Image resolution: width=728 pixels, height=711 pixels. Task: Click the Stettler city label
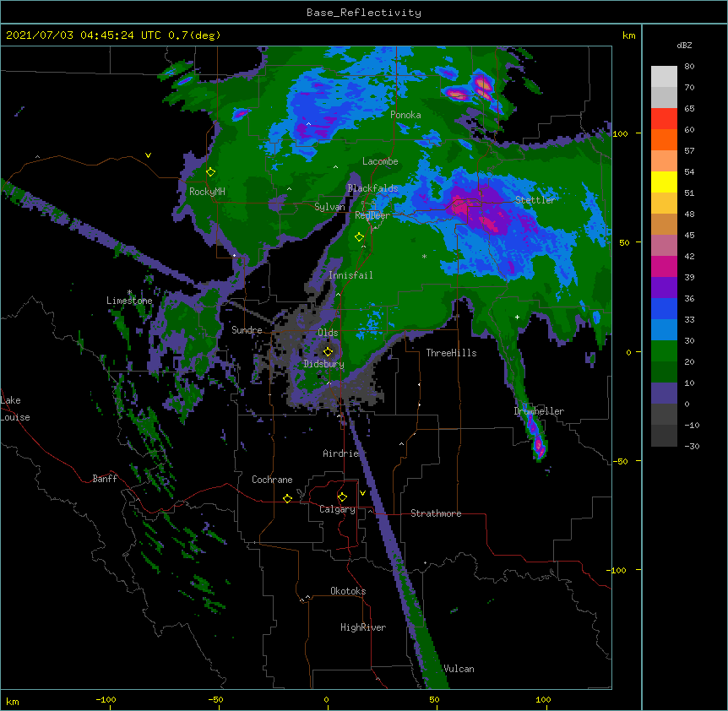[x=535, y=200]
